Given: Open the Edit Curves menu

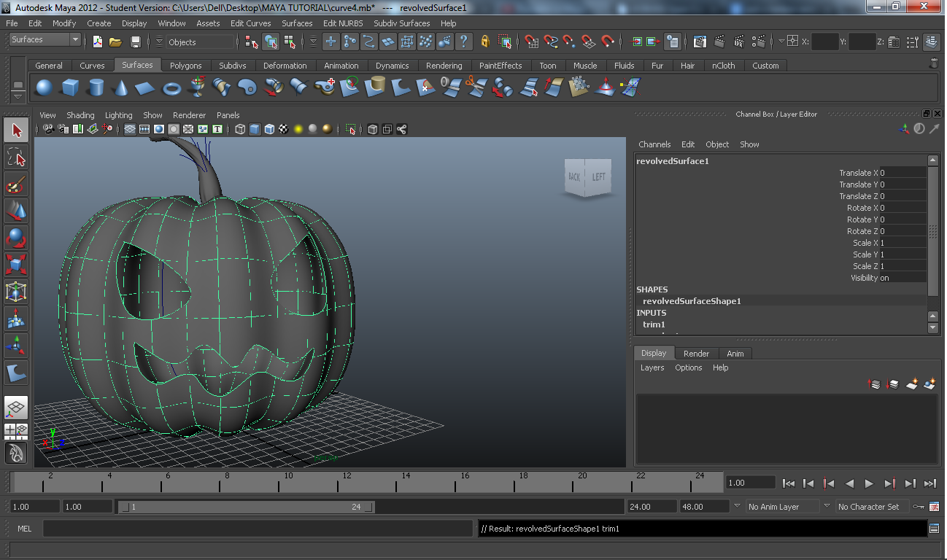Looking at the screenshot, I should (250, 23).
